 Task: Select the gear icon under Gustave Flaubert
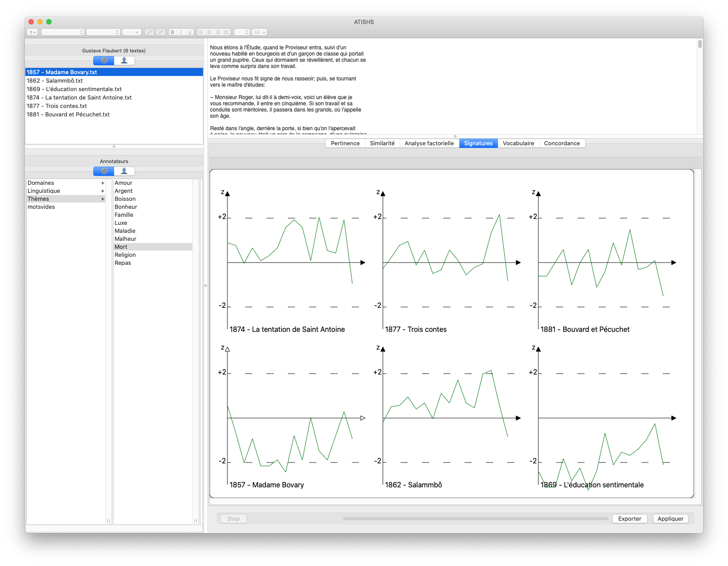[104, 60]
